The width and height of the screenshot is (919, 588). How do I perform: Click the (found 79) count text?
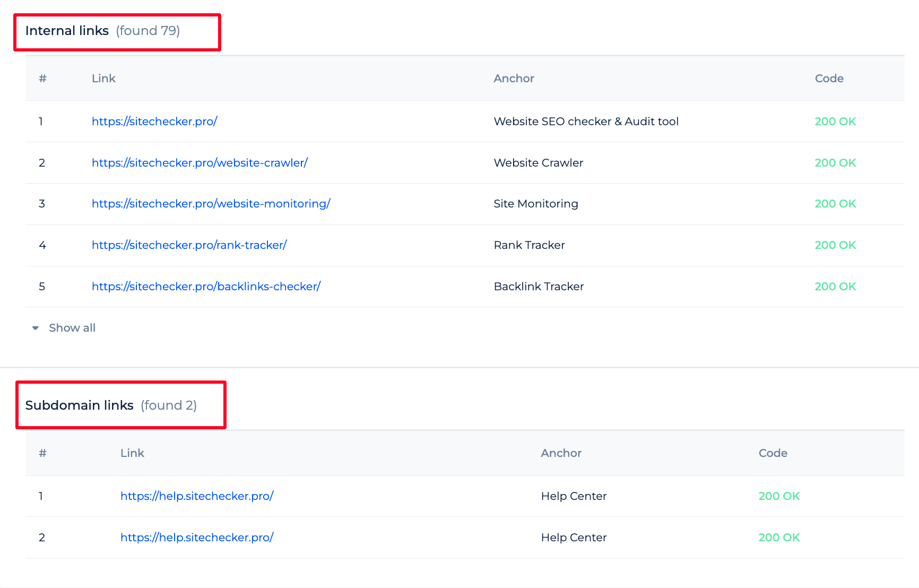pyautogui.click(x=148, y=31)
